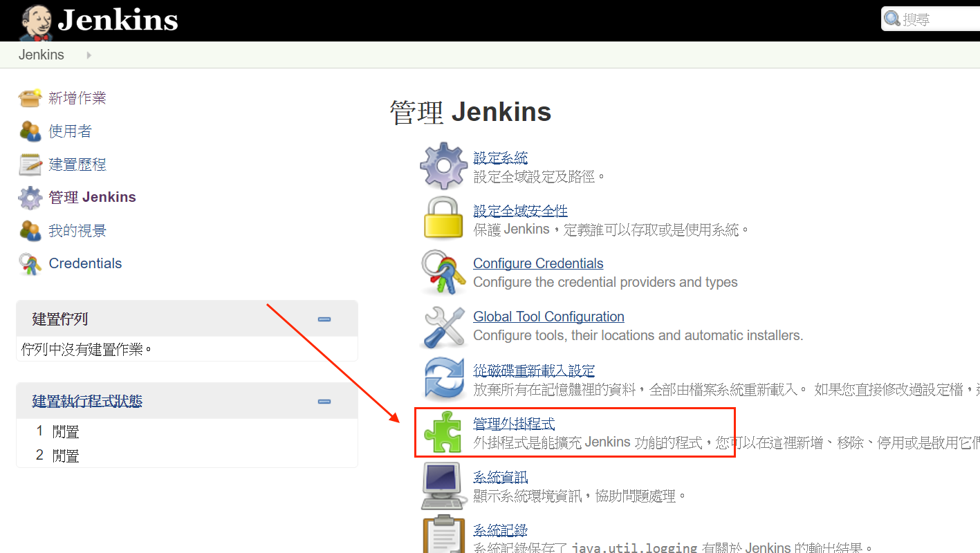Open the 管理外掛程式 link
This screenshot has width=980, height=553.
(x=514, y=424)
